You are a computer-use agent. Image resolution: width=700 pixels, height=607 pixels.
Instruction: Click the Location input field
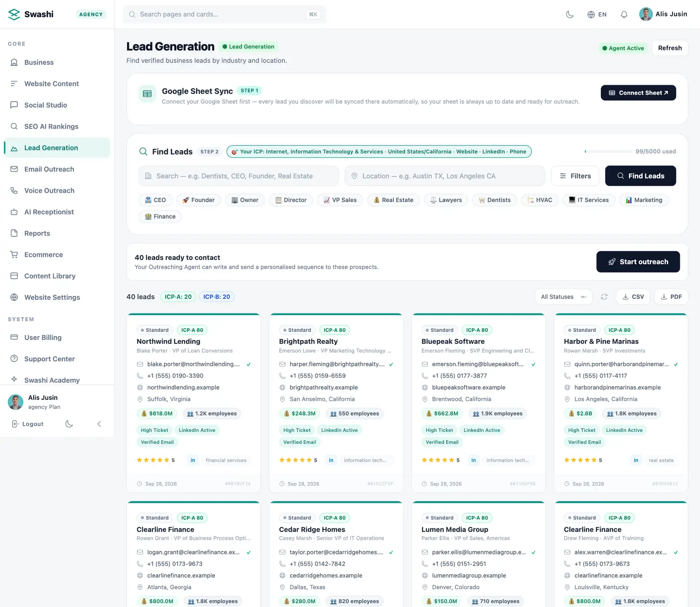click(444, 176)
